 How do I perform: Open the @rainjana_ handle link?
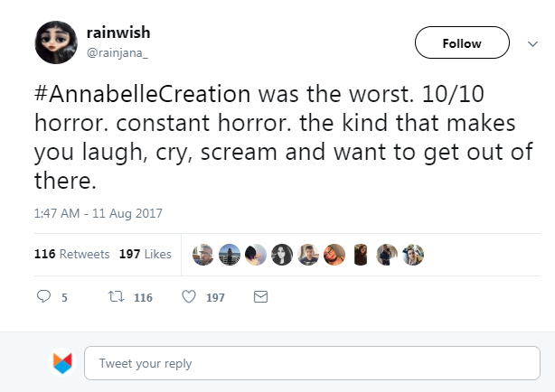point(117,51)
